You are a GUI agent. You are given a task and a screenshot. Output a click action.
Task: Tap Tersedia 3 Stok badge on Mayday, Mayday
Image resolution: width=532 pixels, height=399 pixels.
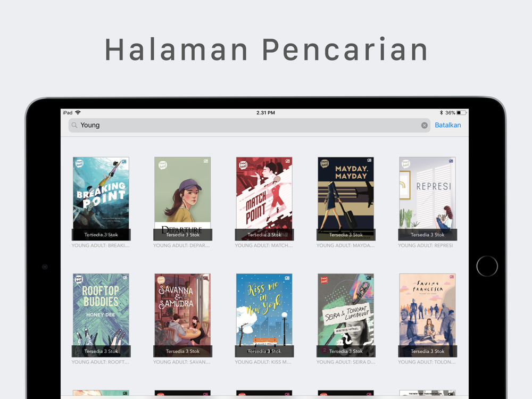click(346, 235)
